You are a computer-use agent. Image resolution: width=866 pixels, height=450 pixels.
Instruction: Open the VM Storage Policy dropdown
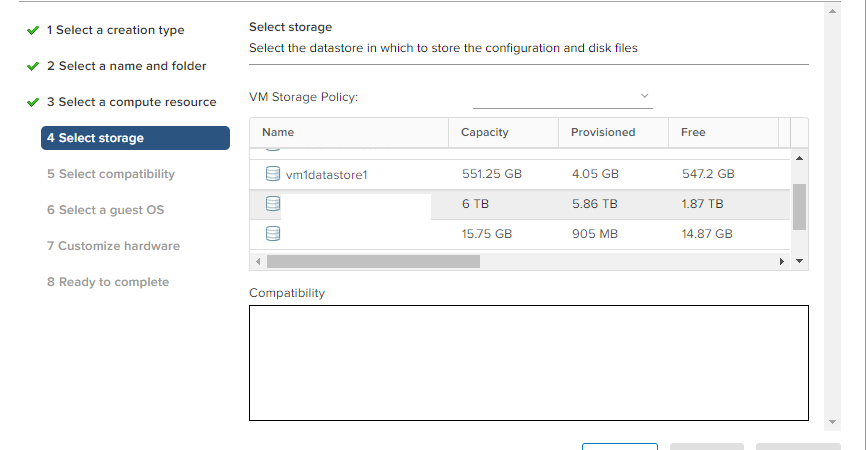pyautogui.click(x=563, y=97)
